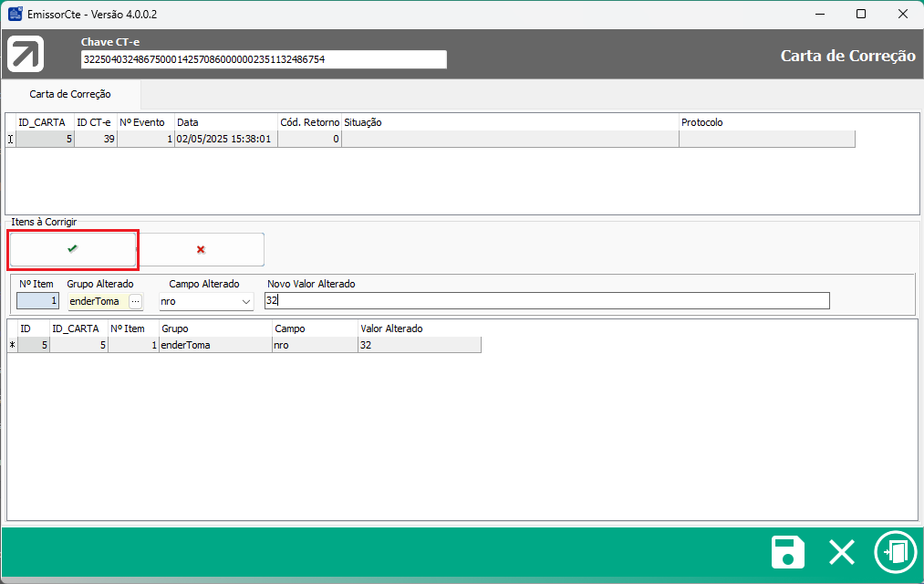
Task: Expand the Campo Alterado dropdown
Action: click(245, 301)
